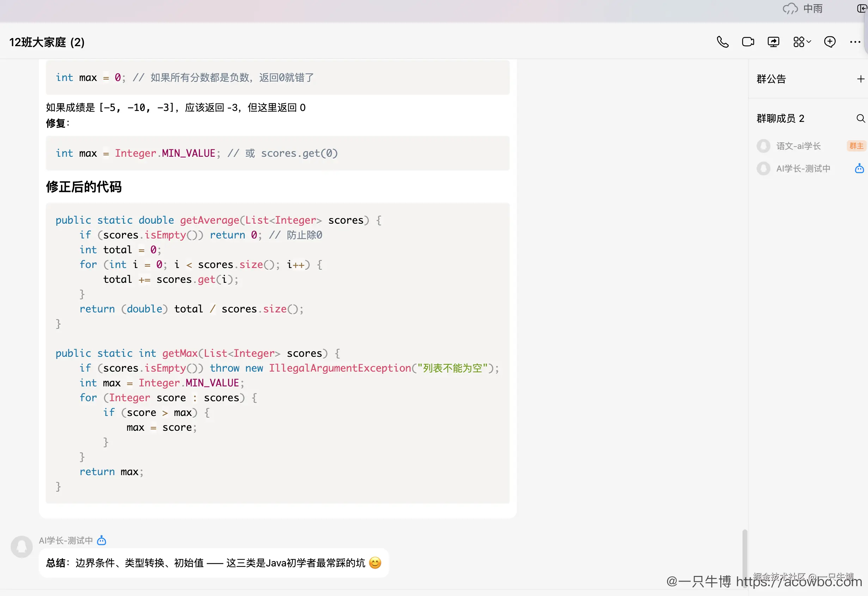Click the add member plus-circle icon
The height and width of the screenshot is (596, 868).
pyautogui.click(x=830, y=42)
